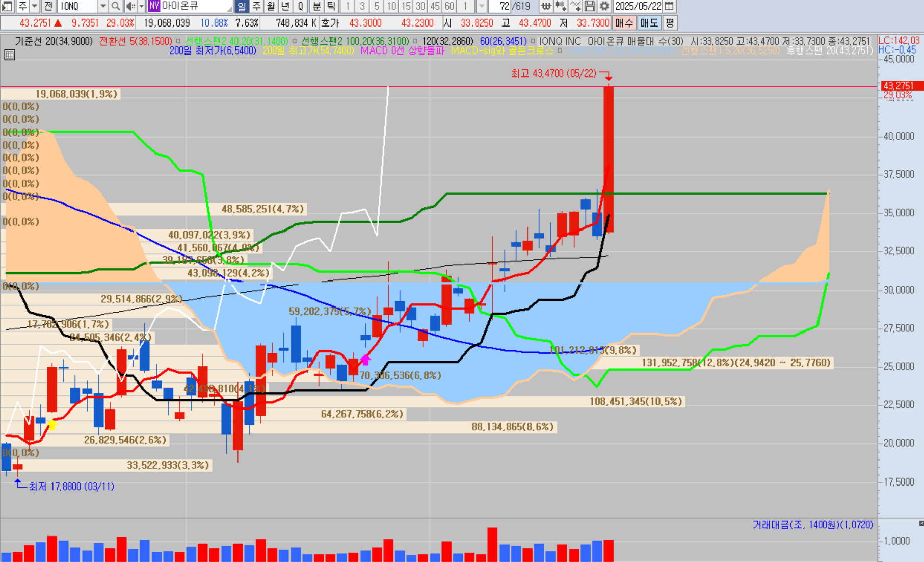
Task: Click the save chart floppy icon
Action: (x=590, y=6)
